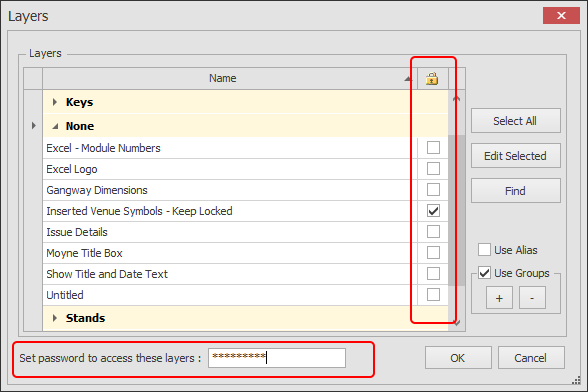Viewport: 588px width, 392px height.
Task: Click the Name column sort arrow
Action: (x=408, y=79)
